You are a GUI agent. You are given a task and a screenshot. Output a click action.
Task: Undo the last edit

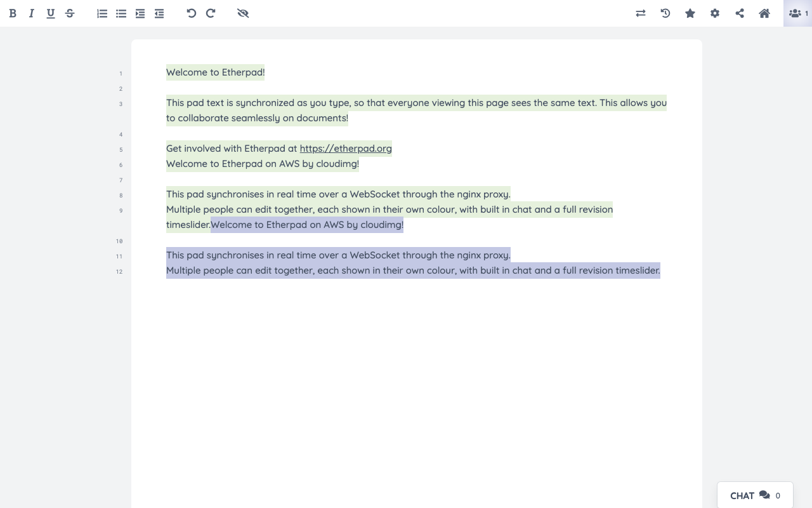[192, 13]
